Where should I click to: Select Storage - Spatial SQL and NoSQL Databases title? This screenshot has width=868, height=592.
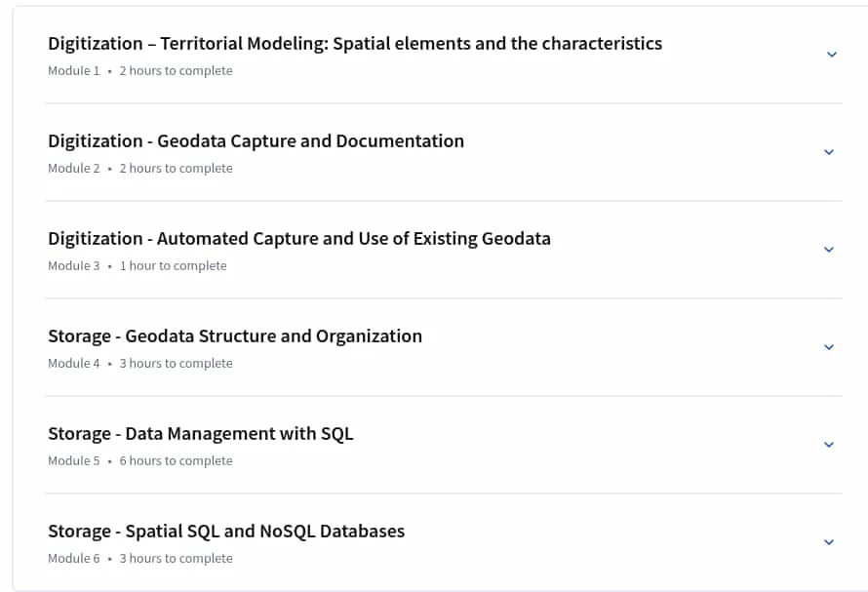click(x=226, y=532)
